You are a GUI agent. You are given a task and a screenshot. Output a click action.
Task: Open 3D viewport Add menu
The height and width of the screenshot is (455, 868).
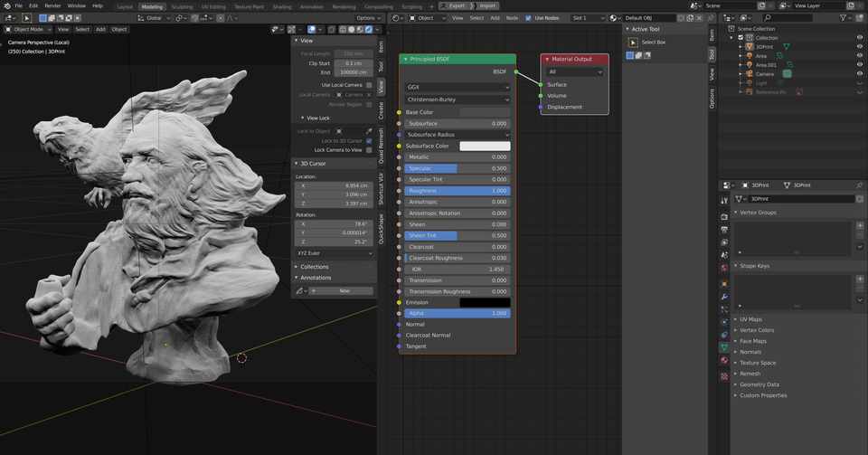click(x=100, y=29)
